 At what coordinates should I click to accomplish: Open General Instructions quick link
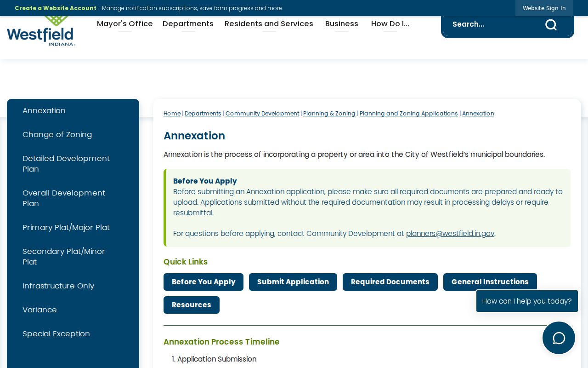click(x=490, y=282)
